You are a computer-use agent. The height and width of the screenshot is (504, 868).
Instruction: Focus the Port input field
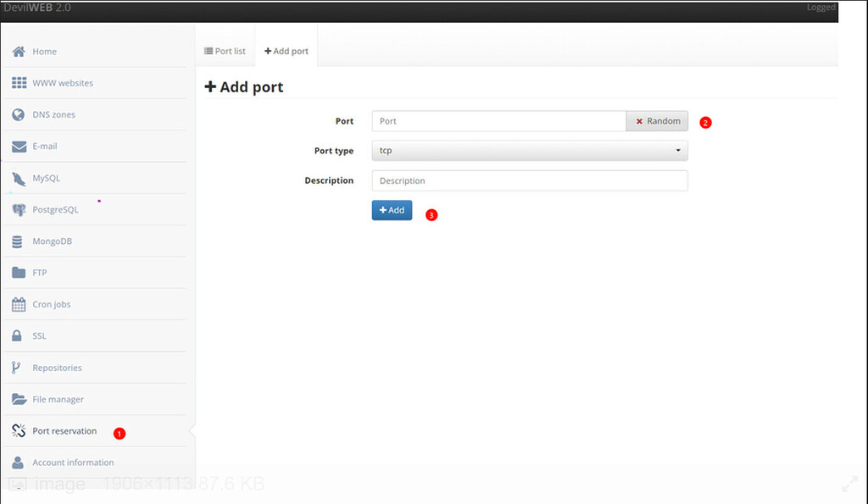click(x=498, y=121)
